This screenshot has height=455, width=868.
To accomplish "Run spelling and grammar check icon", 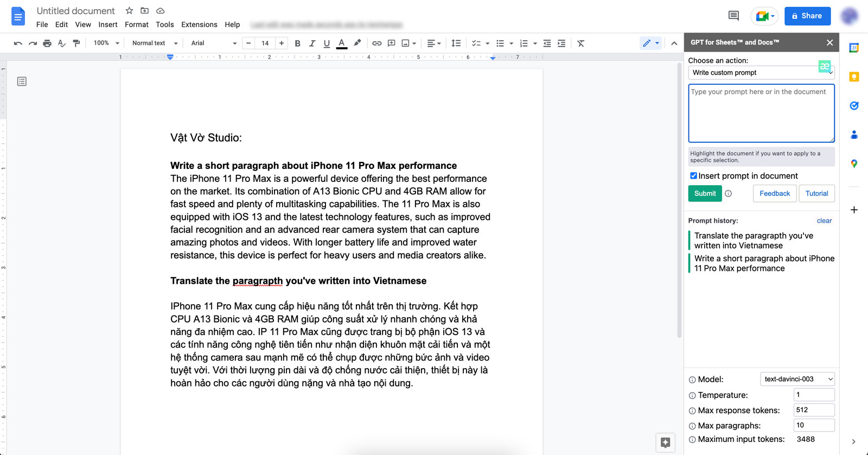I will coord(62,43).
